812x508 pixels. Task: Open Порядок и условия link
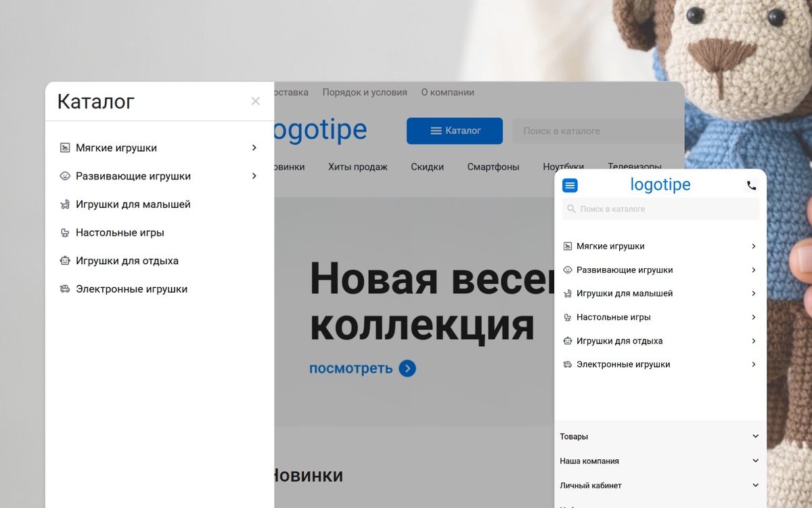[x=365, y=92]
